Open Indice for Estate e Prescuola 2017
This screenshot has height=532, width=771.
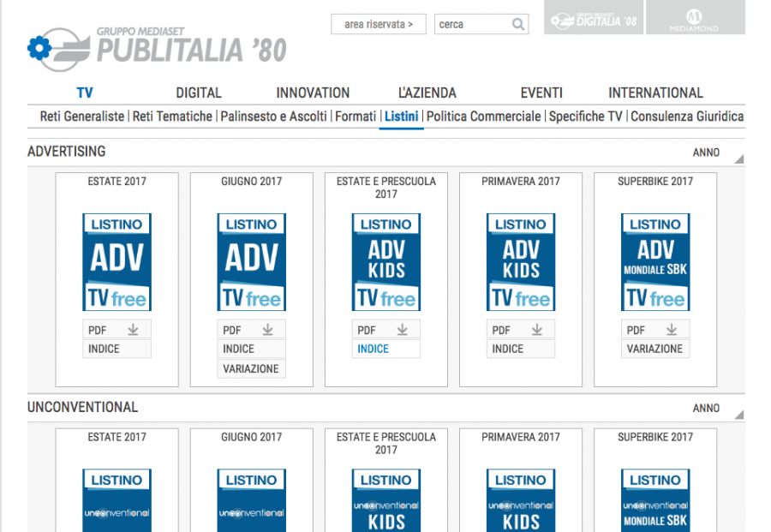coord(374,349)
